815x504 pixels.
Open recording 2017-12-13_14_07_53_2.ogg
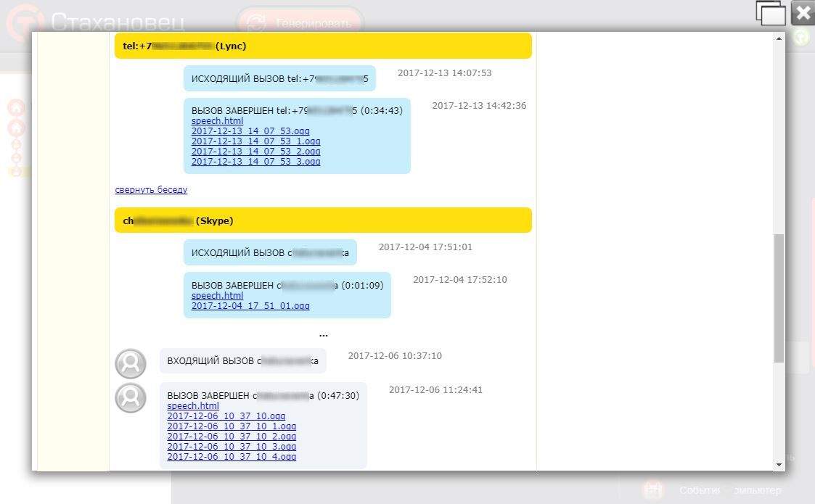pyautogui.click(x=255, y=151)
